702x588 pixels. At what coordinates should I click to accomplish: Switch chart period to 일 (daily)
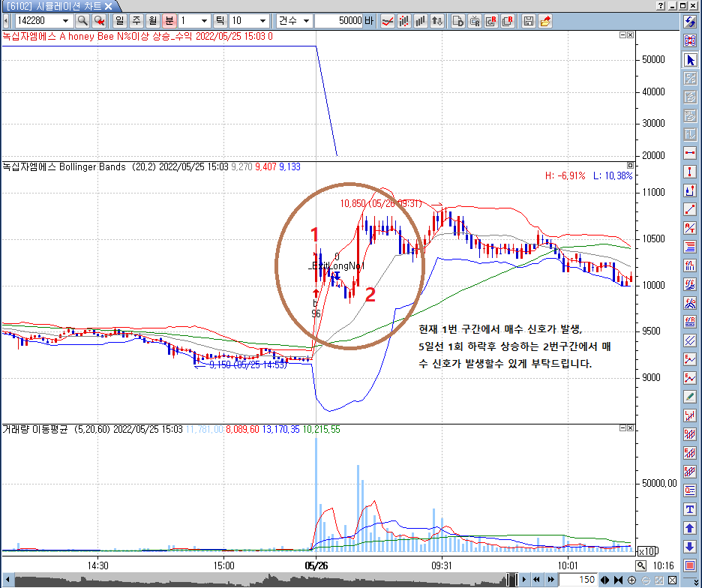pos(119,21)
